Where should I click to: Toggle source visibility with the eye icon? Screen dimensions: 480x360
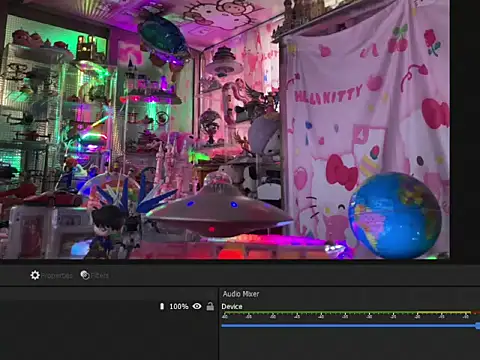197,306
